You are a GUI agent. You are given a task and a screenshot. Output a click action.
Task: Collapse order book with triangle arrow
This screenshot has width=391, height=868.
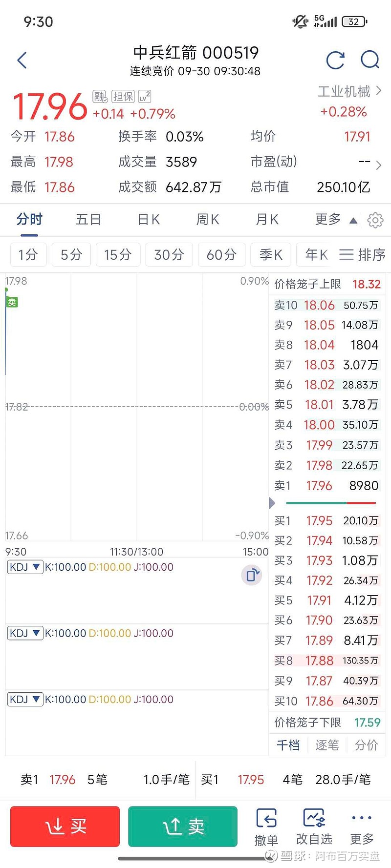272,503
